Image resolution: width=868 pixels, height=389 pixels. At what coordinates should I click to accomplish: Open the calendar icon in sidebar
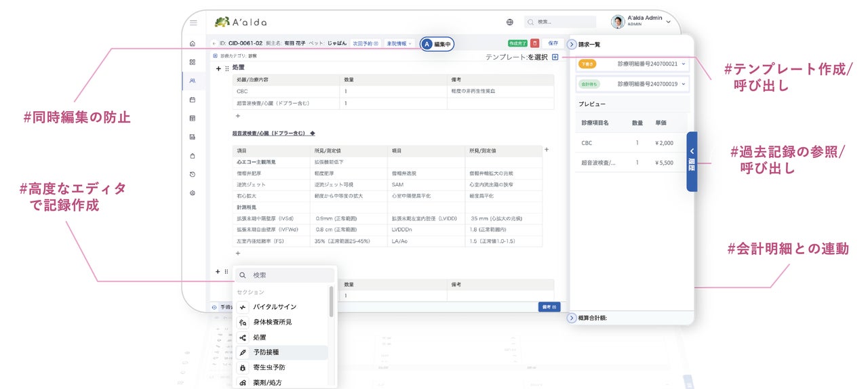tap(193, 100)
